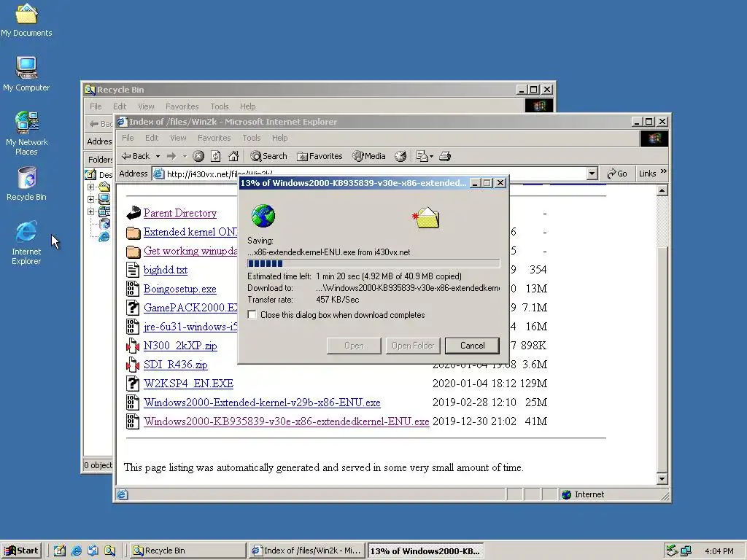Select the Internet Explorer desktop icon
747x560 pixels.
pyautogui.click(x=26, y=243)
